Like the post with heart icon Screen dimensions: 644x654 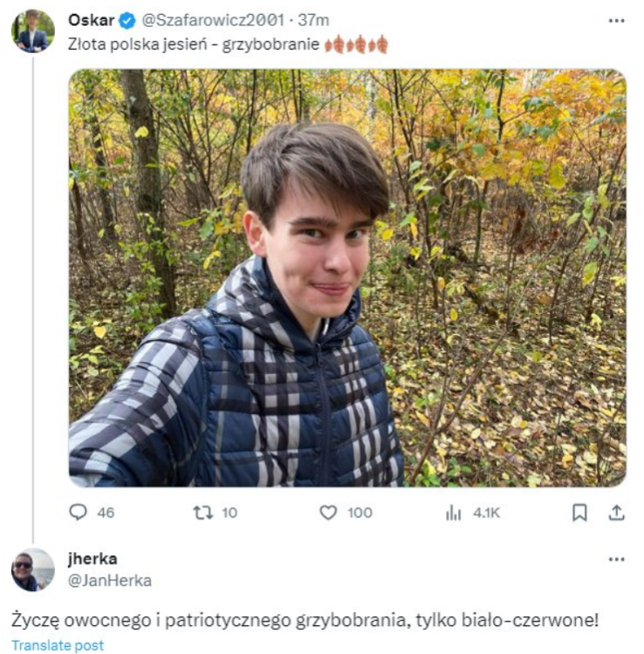(x=328, y=513)
